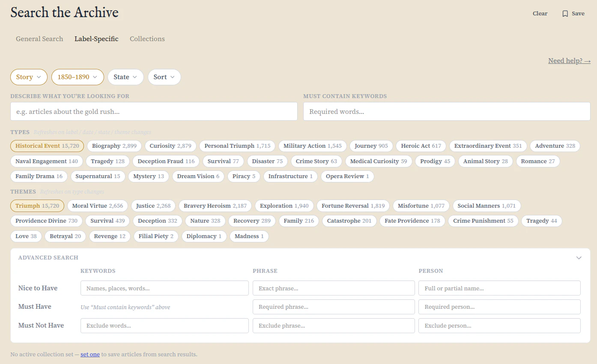The height and width of the screenshot is (364, 597).
Task: Toggle the Fortune Reversal theme chip
Action: (353, 206)
